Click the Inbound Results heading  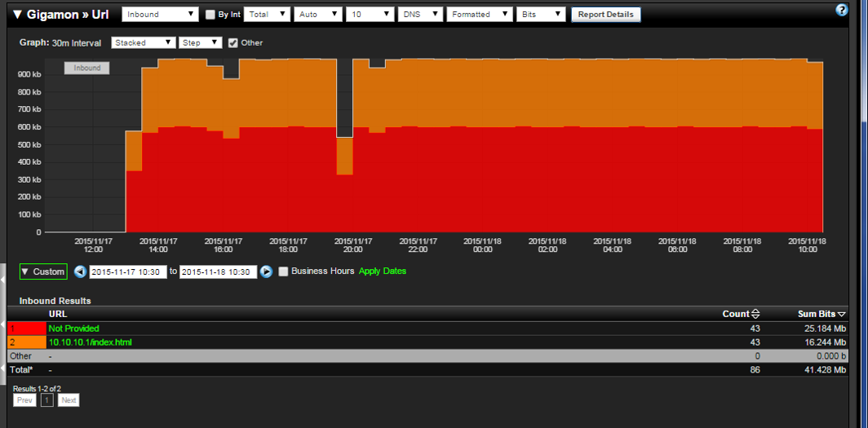[x=55, y=301]
